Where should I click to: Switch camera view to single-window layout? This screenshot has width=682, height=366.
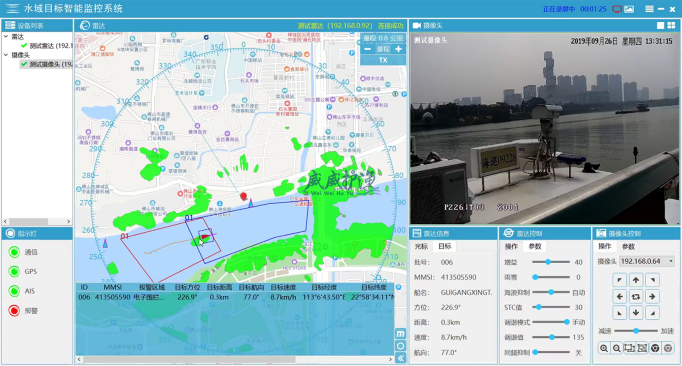[x=660, y=26]
